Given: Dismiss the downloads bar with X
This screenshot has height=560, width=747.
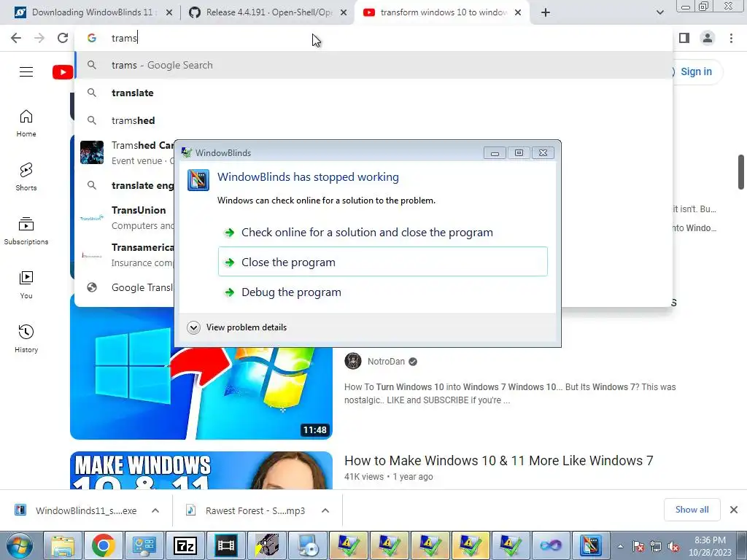Looking at the screenshot, I should click(734, 510).
